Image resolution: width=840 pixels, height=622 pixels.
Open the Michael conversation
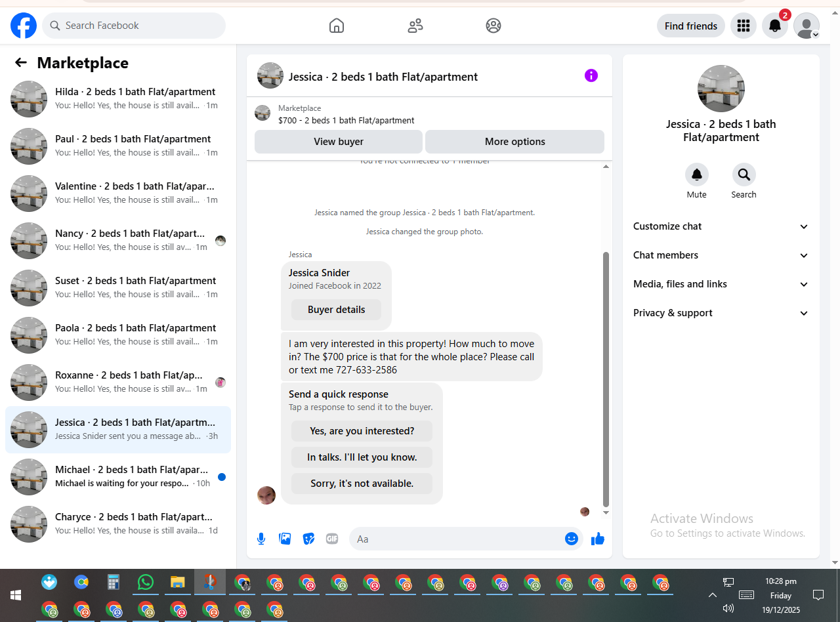click(118, 477)
